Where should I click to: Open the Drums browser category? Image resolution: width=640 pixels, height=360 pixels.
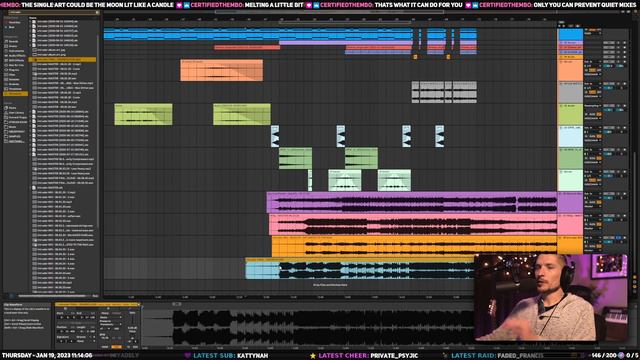pyautogui.click(x=13, y=46)
